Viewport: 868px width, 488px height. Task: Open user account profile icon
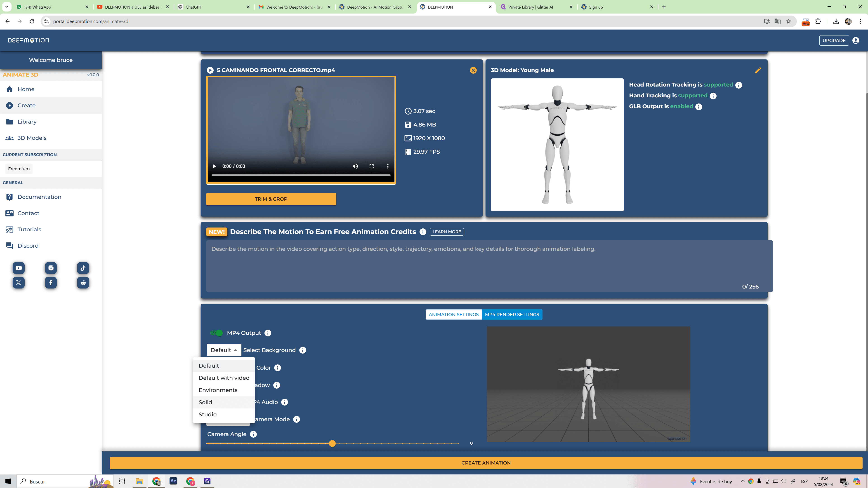click(856, 40)
